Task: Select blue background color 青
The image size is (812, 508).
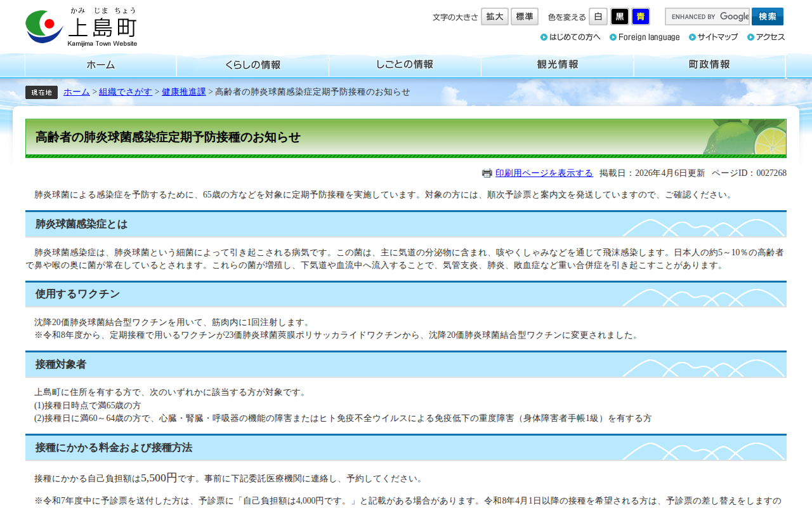Action: [x=641, y=17]
